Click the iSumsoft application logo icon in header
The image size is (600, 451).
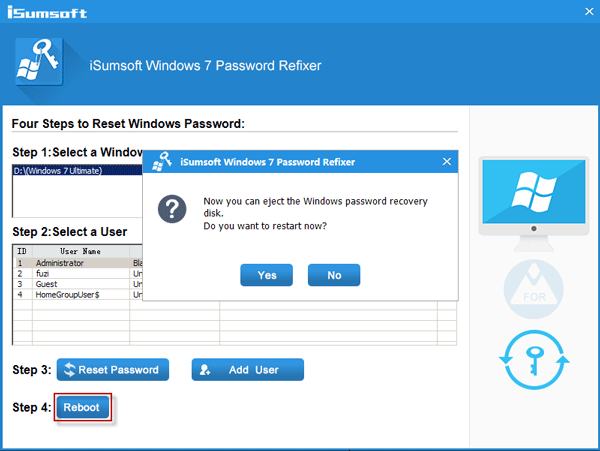pyautogui.click(x=39, y=61)
